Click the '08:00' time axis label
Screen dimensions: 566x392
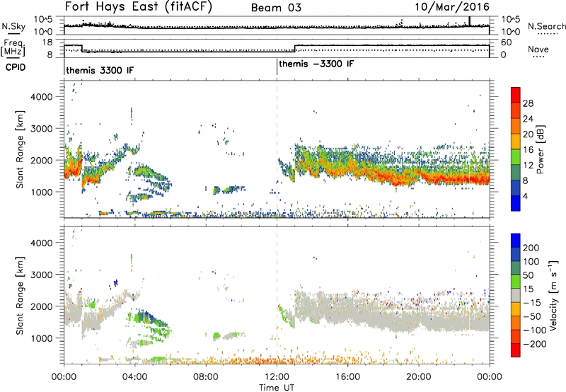(206, 377)
